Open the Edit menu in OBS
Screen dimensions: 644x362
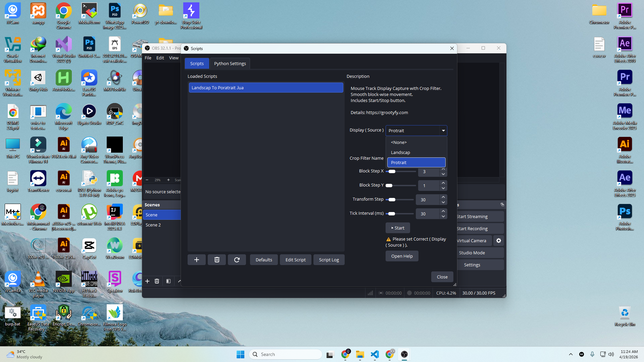[x=160, y=58]
